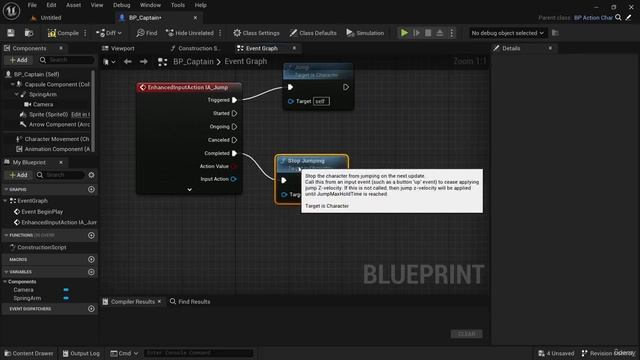Select Event BeginPlay in graph list
This screenshot has height=360, width=640.
click(42, 212)
